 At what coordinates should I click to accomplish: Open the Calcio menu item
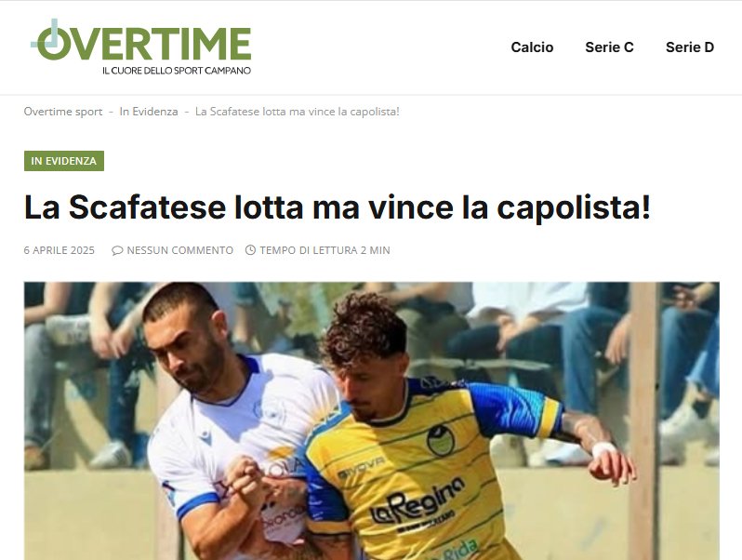(x=532, y=47)
